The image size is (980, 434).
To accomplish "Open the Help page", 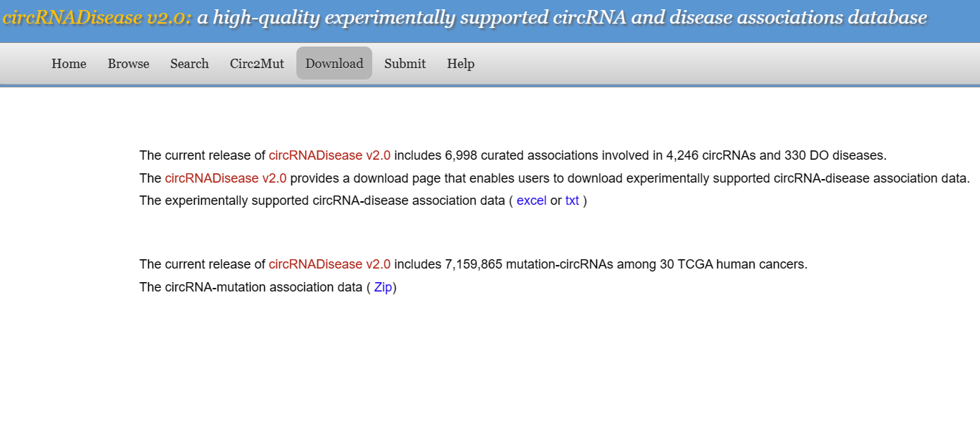I will click(x=461, y=64).
